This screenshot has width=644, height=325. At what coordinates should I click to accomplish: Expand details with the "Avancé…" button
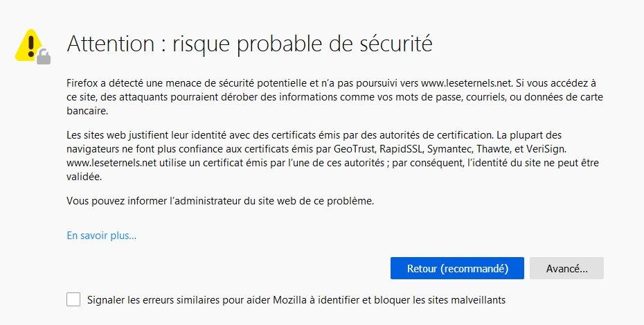point(566,268)
